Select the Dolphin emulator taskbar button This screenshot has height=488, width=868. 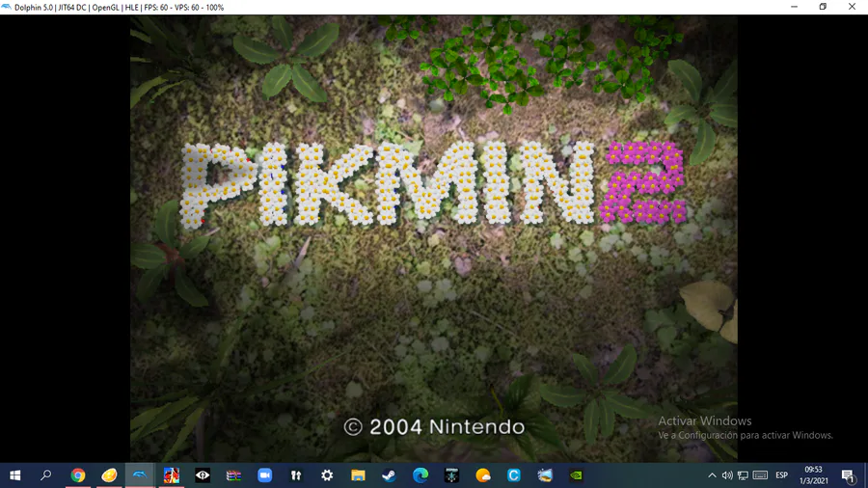[x=140, y=475]
